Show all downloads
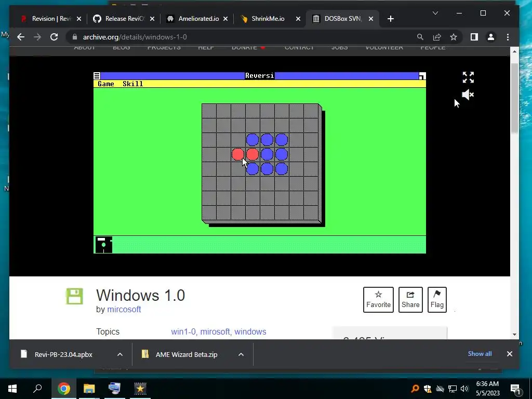This screenshot has height=399, width=532. click(480, 353)
